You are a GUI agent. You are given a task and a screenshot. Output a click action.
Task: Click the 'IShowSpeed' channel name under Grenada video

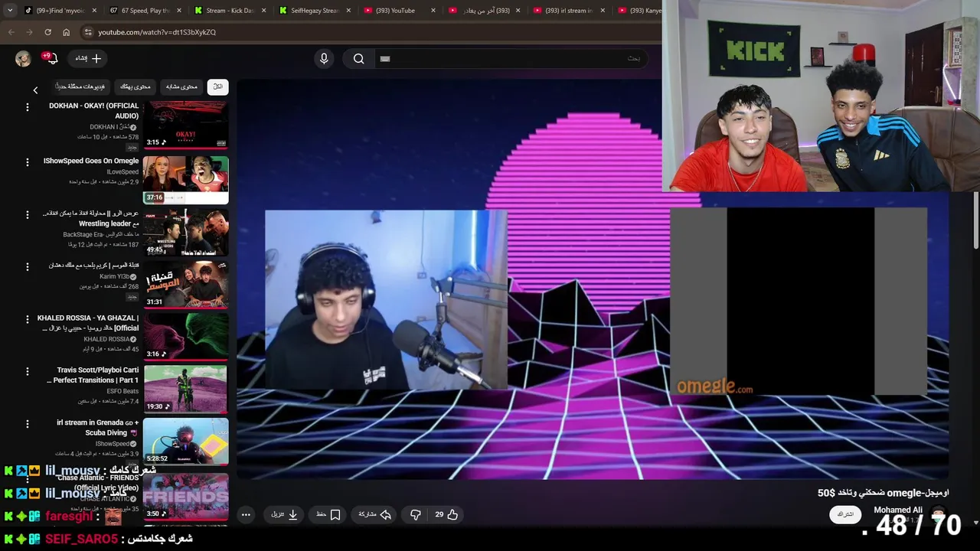113,444
